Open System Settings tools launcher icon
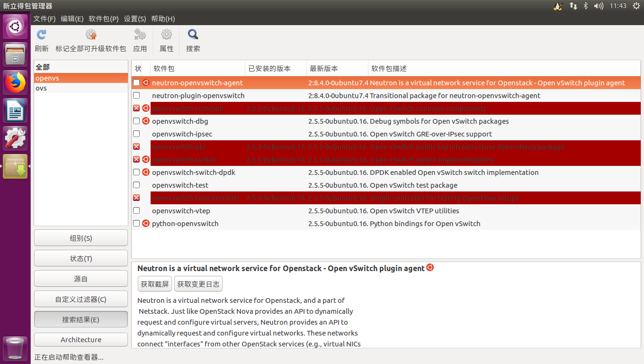The image size is (644, 364). [x=15, y=138]
